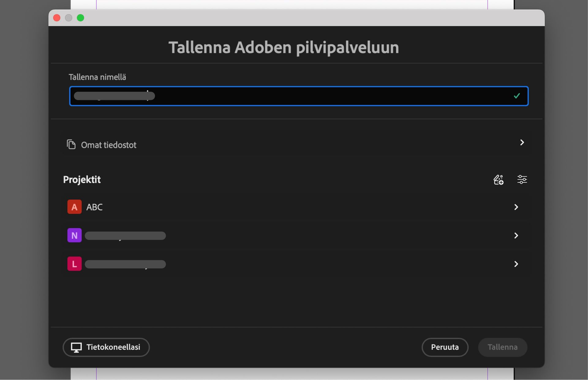Expand the last project using its chevron
Screen dimensions: 588x380
pyautogui.click(x=516, y=264)
